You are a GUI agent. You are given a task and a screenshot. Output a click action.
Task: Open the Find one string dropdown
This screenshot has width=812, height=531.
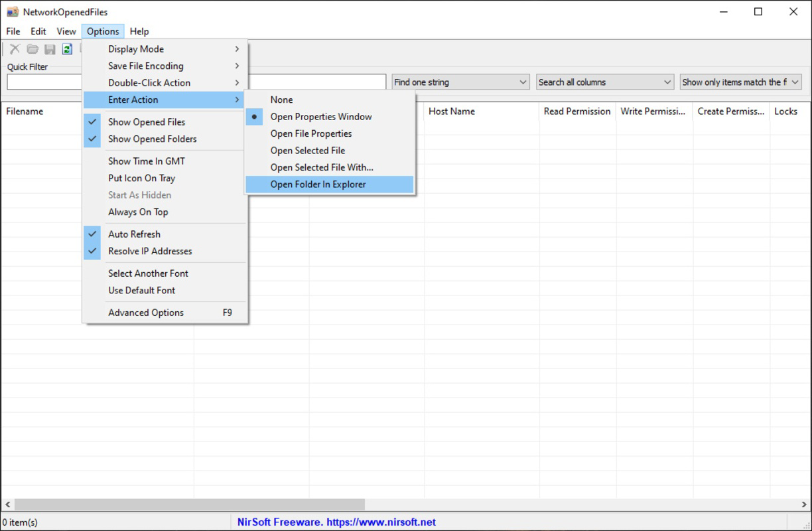click(x=460, y=82)
